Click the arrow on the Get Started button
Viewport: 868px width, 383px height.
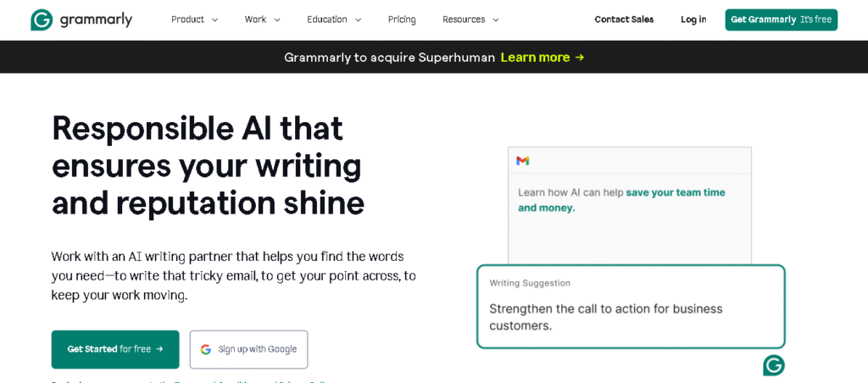pos(159,349)
